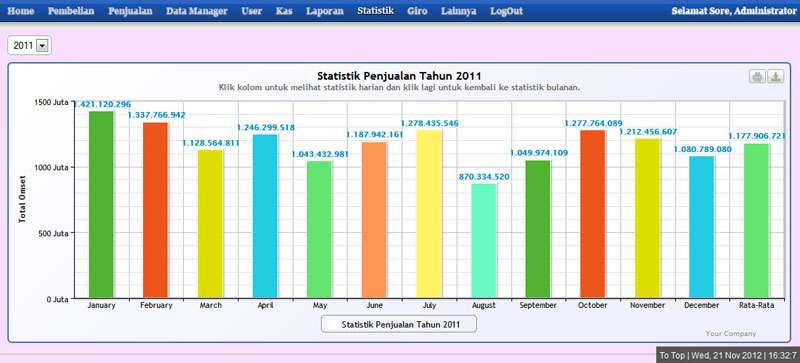The height and width of the screenshot is (363, 800).
Task: Go to the Home page
Action: click(21, 11)
